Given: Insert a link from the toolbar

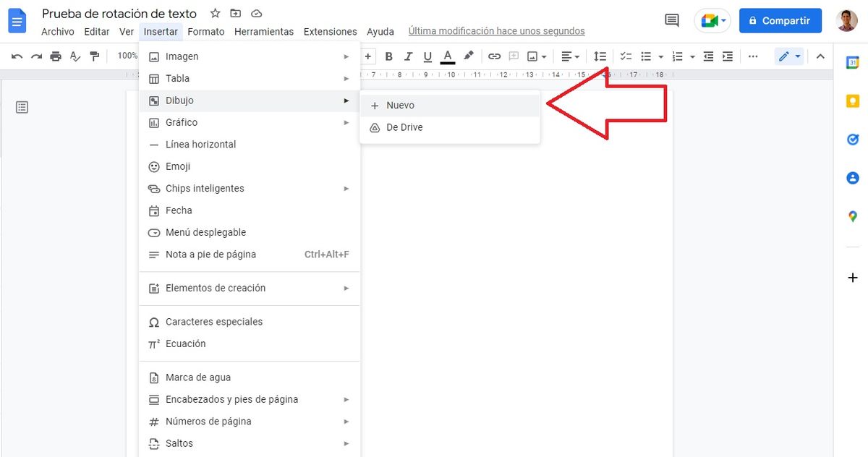Looking at the screenshot, I should coord(494,56).
